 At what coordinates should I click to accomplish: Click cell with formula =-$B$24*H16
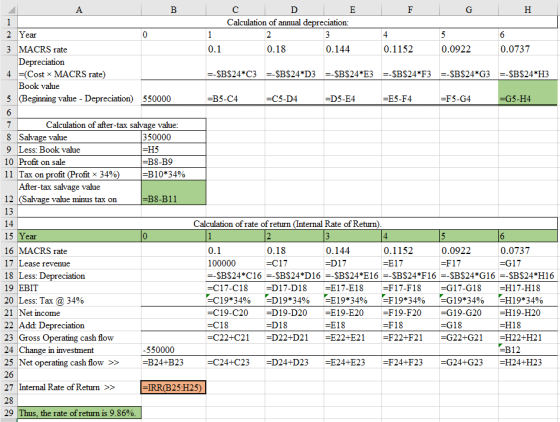pos(528,276)
